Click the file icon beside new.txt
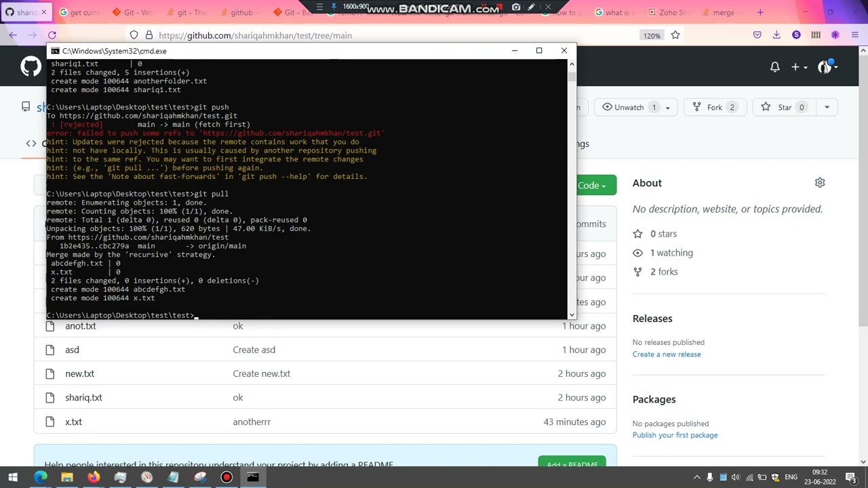The width and height of the screenshot is (868, 488). [x=50, y=373]
